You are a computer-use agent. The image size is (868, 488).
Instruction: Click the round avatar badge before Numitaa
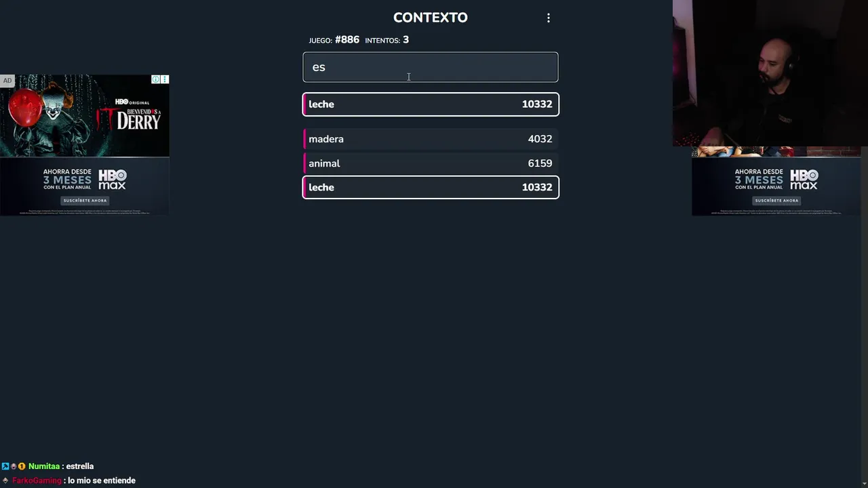click(14, 466)
